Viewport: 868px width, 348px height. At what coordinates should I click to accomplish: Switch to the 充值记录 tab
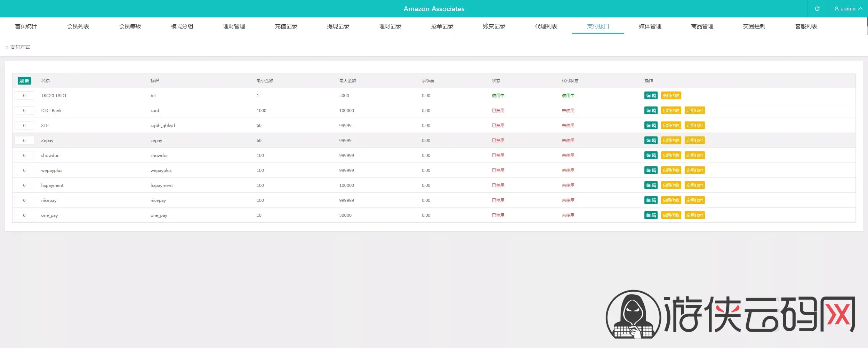286,26
